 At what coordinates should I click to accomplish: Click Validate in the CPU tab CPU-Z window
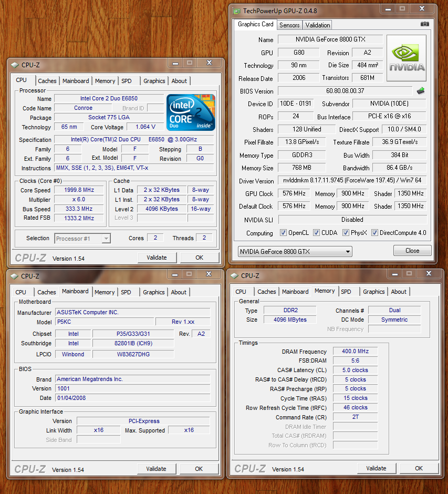tap(157, 258)
